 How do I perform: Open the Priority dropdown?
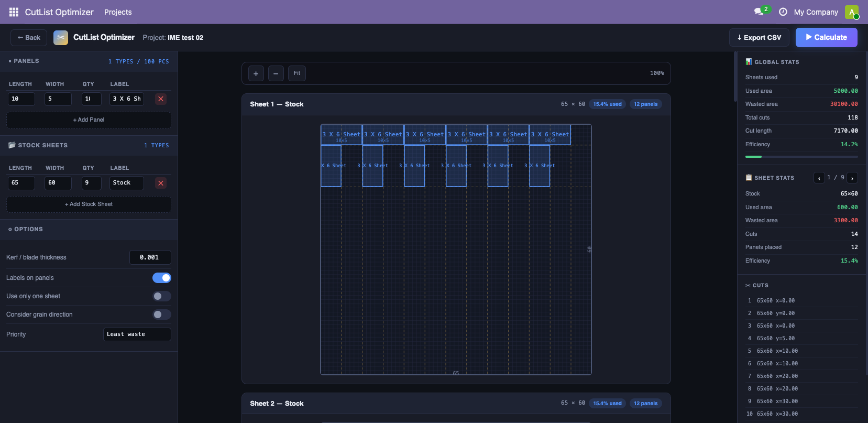pyautogui.click(x=137, y=334)
